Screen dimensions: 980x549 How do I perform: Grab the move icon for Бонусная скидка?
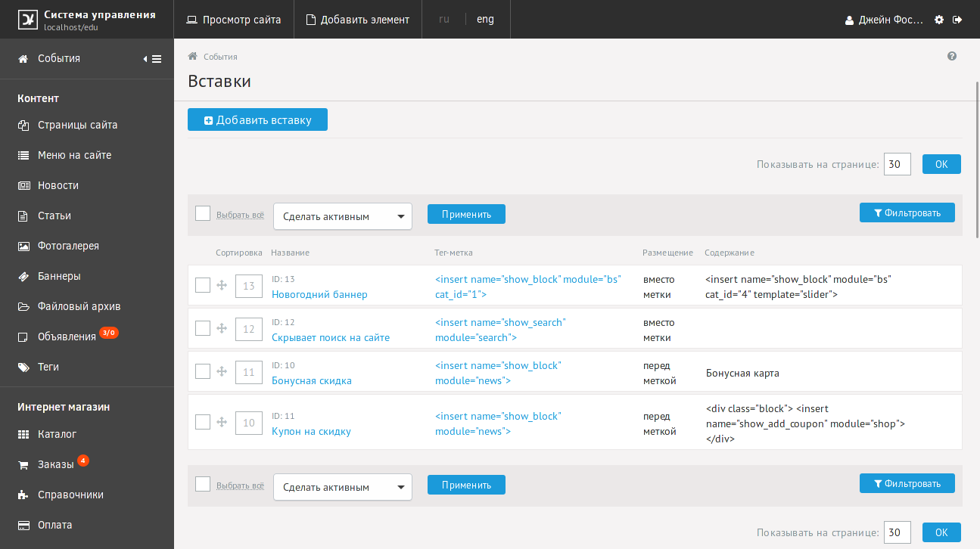click(x=222, y=371)
